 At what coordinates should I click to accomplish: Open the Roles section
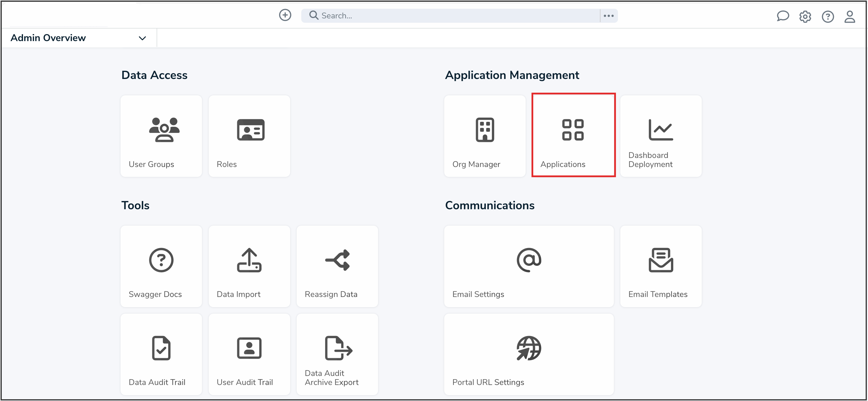249,136
